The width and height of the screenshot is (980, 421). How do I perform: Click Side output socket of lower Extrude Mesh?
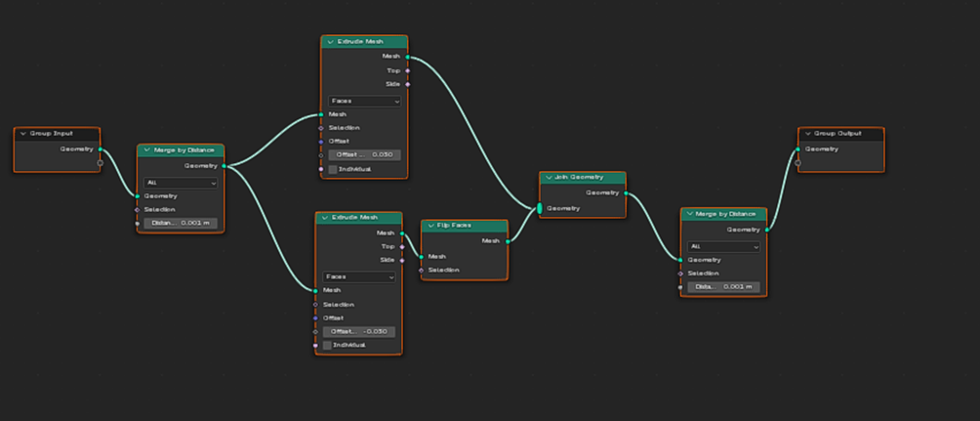point(401,260)
